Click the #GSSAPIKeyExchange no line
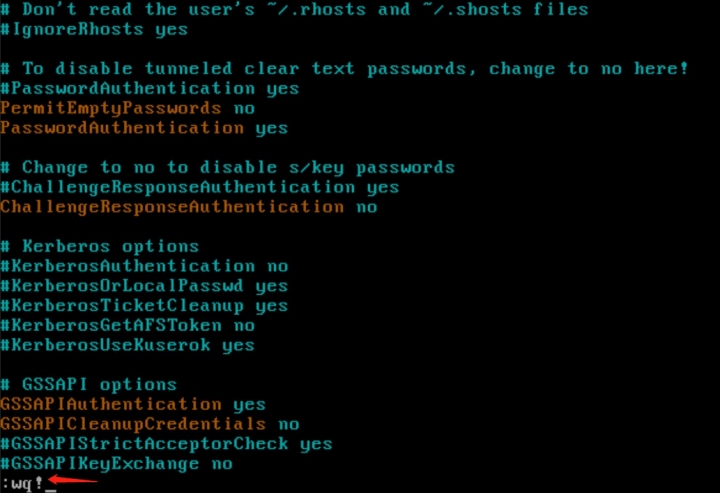 coord(117,464)
